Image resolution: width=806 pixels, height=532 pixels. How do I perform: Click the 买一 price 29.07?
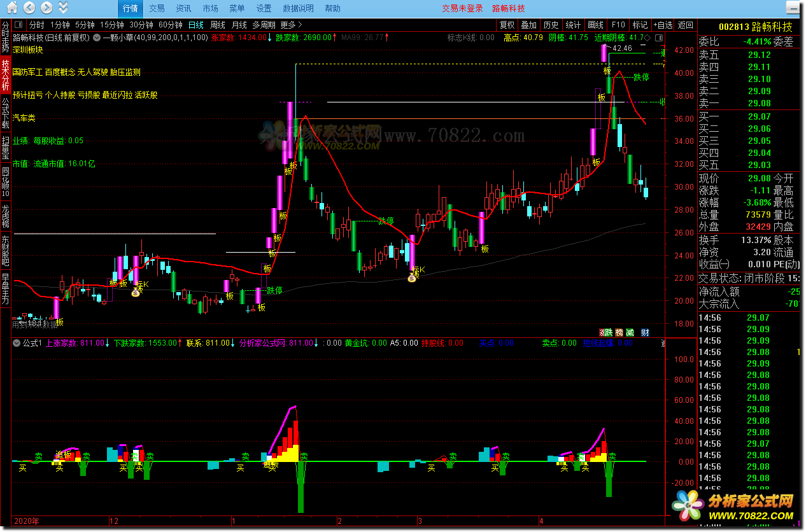coord(760,116)
